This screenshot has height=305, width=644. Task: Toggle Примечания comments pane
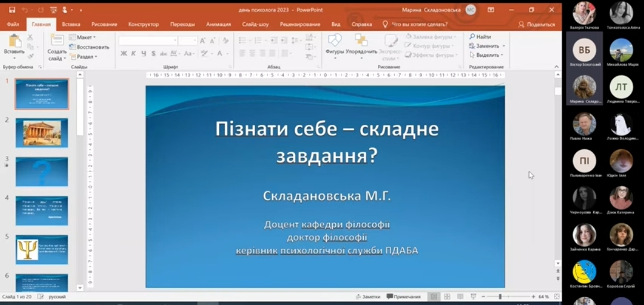click(404, 297)
